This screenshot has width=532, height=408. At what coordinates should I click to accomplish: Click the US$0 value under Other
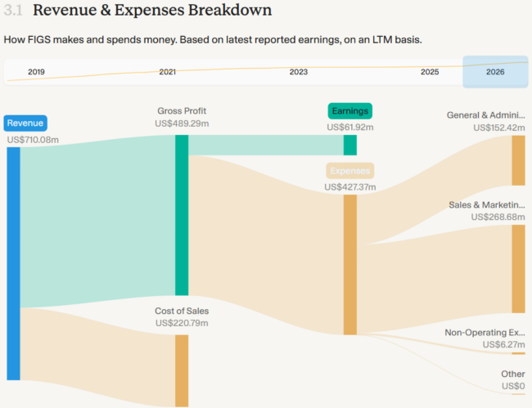(x=513, y=386)
